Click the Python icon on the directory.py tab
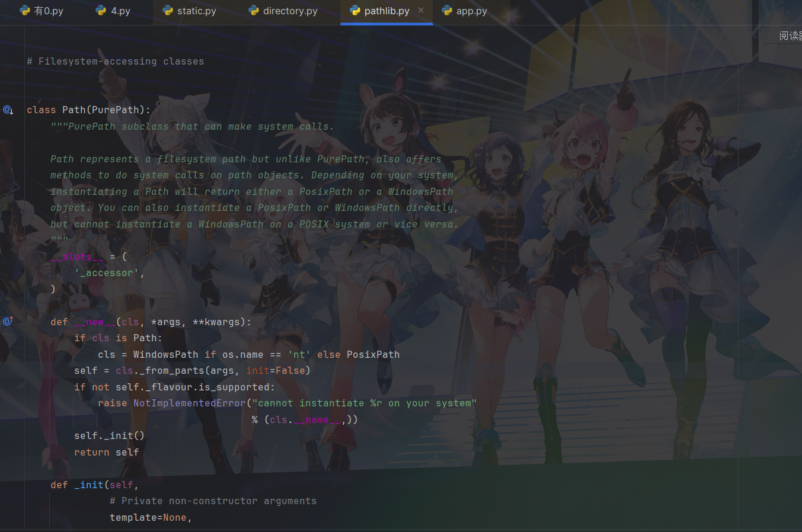Image resolution: width=802 pixels, height=532 pixels. pos(253,10)
